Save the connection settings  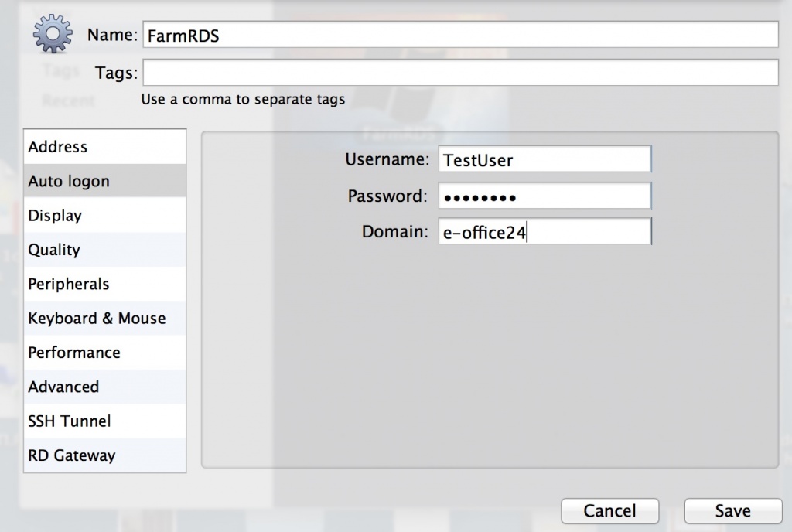pyautogui.click(x=733, y=511)
